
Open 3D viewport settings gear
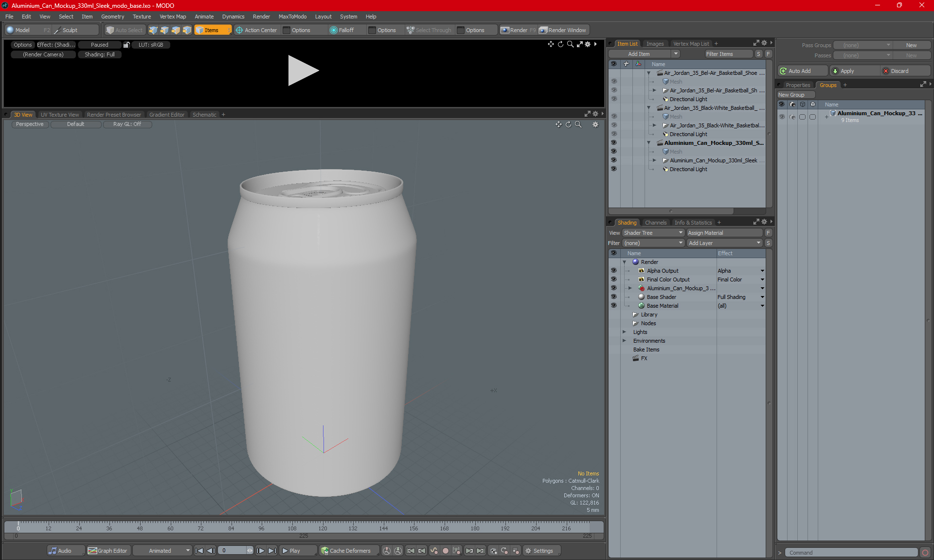point(595,124)
